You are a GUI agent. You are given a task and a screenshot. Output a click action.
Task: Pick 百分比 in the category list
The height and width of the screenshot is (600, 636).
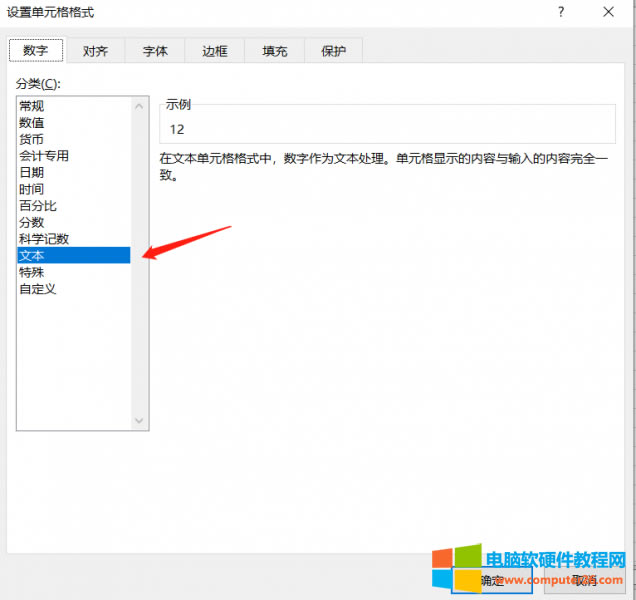38,206
